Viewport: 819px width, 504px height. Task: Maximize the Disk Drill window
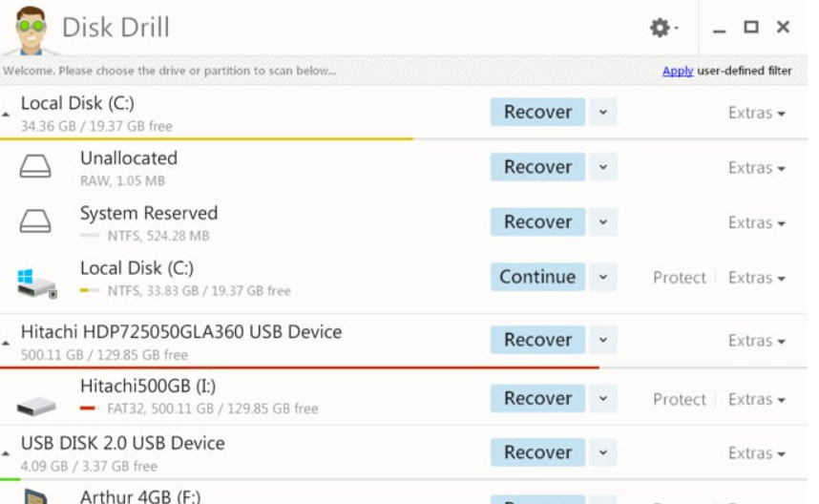pos(751,28)
